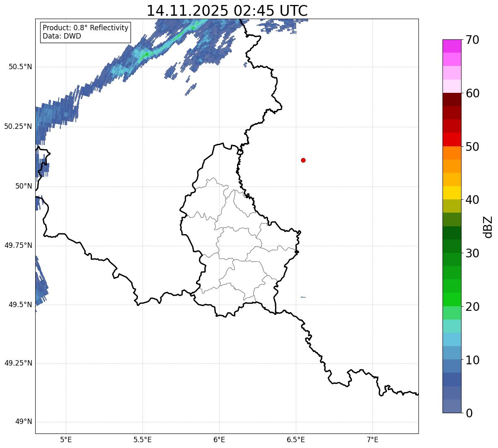
Task: Click the 40 label on the colorbar
Action: click(x=472, y=200)
